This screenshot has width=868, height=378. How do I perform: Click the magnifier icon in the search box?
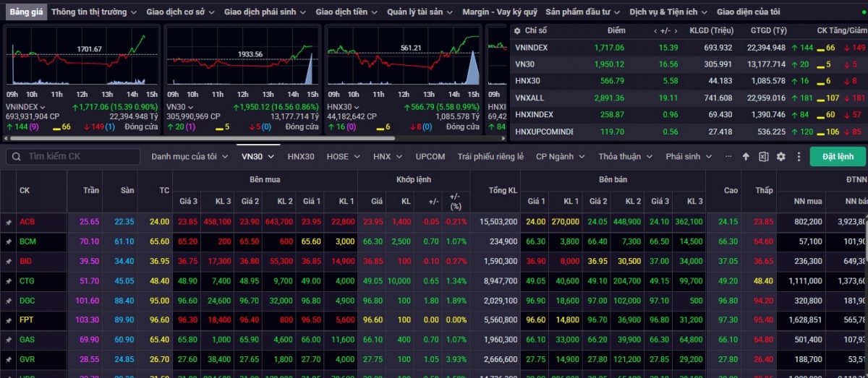click(15, 157)
